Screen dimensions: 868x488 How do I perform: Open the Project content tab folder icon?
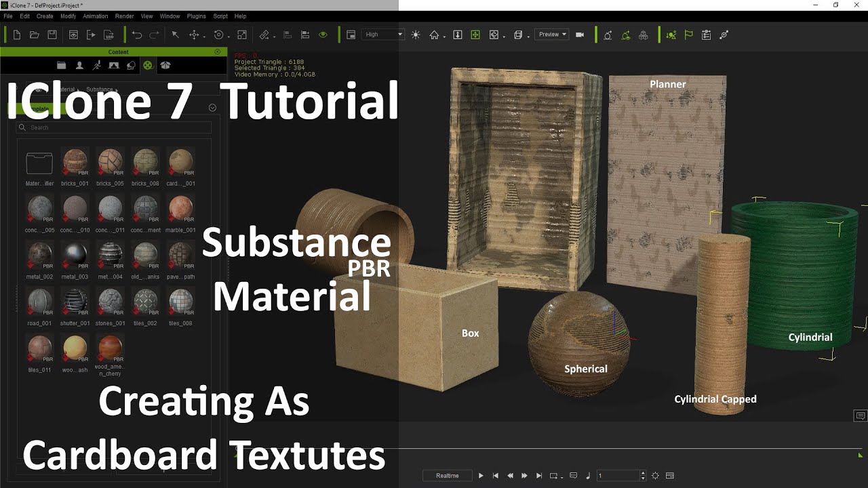point(61,65)
